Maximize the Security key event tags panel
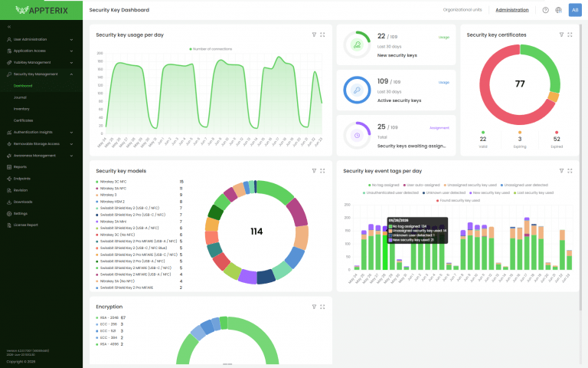Screen dimensions: 588x368 coord(570,171)
